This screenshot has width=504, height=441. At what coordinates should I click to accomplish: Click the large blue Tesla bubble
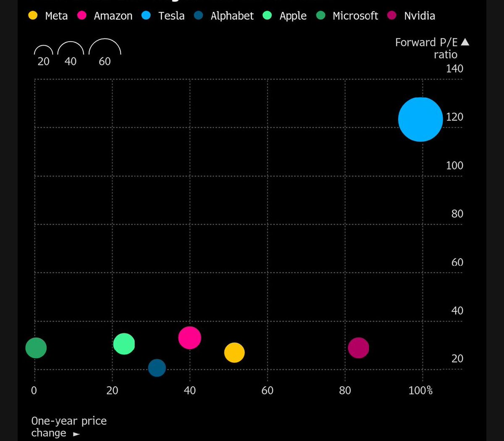click(x=420, y=119)
